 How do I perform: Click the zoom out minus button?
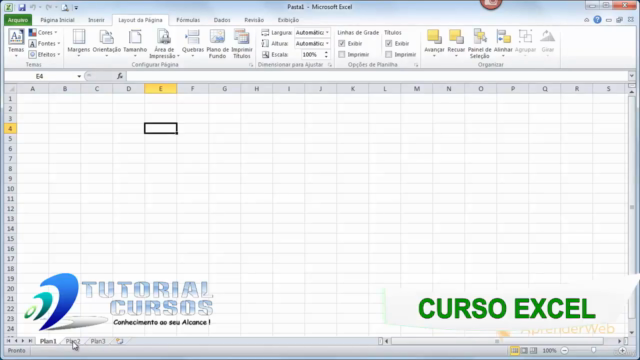(565, 351)
